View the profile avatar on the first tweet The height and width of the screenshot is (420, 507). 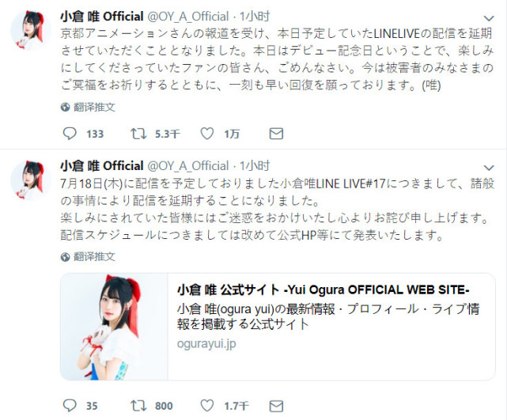coord(31,30)
